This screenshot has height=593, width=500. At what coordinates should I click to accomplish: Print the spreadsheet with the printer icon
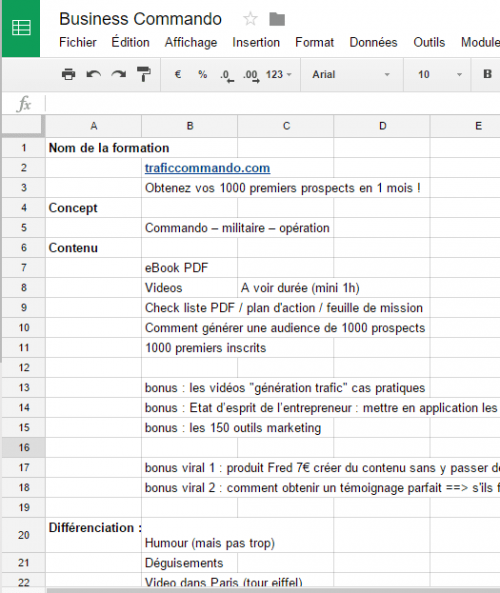click(x=68, y=74)
